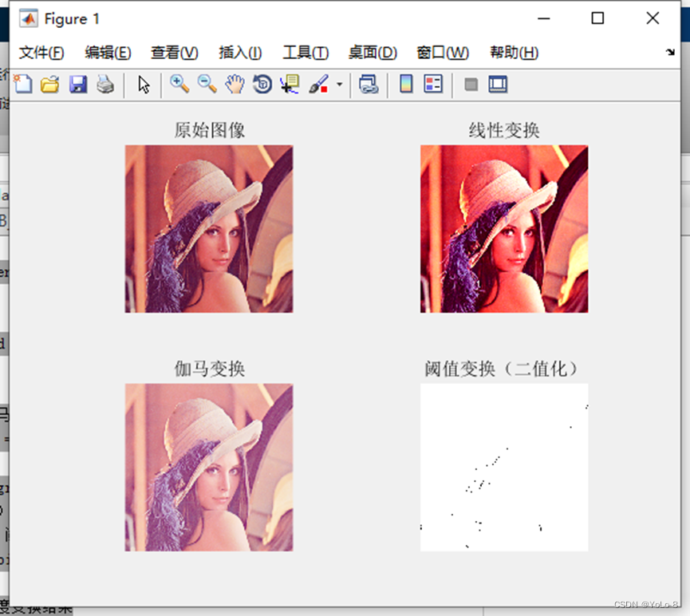Open the 查看(V) menu

coord(174,53)
